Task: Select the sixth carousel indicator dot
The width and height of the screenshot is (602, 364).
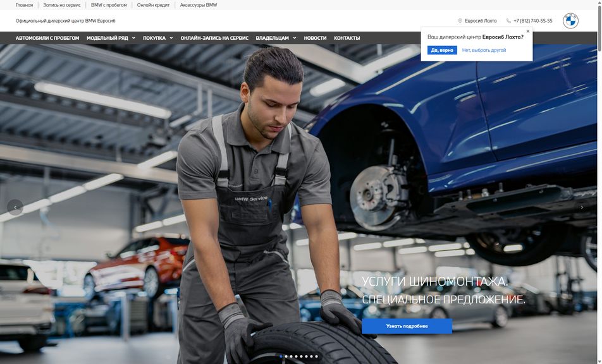Action: click(306, 356)
